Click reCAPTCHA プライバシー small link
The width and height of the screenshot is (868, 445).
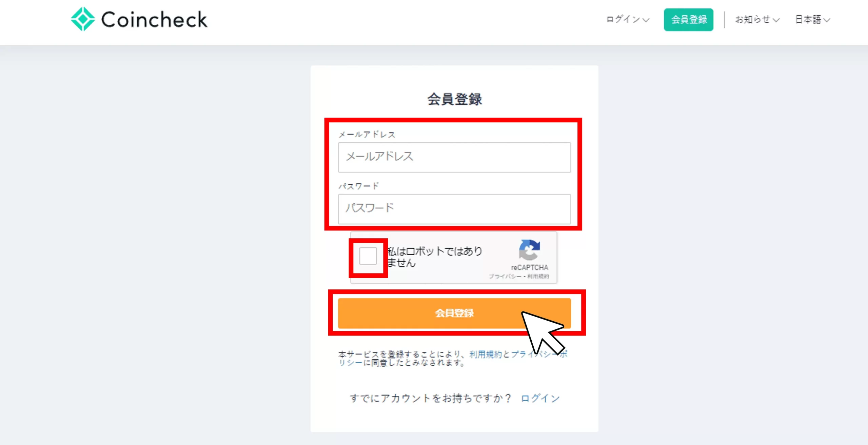[505, 277]
